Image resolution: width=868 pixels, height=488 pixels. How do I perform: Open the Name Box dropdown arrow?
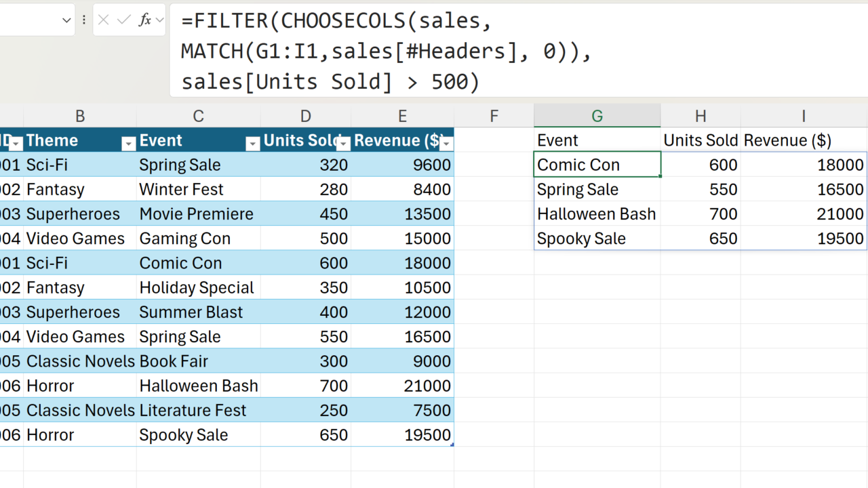coord(66,20)
